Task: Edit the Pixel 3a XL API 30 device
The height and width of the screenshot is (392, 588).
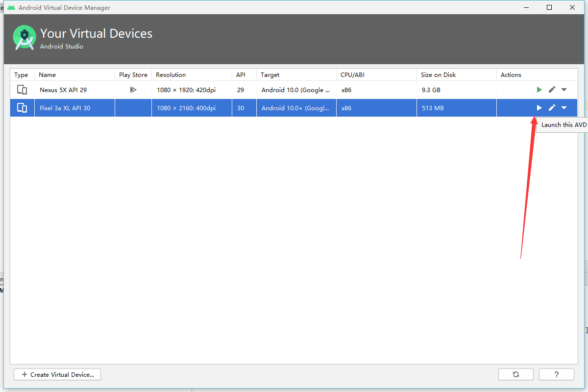Action: pos(552,108)
